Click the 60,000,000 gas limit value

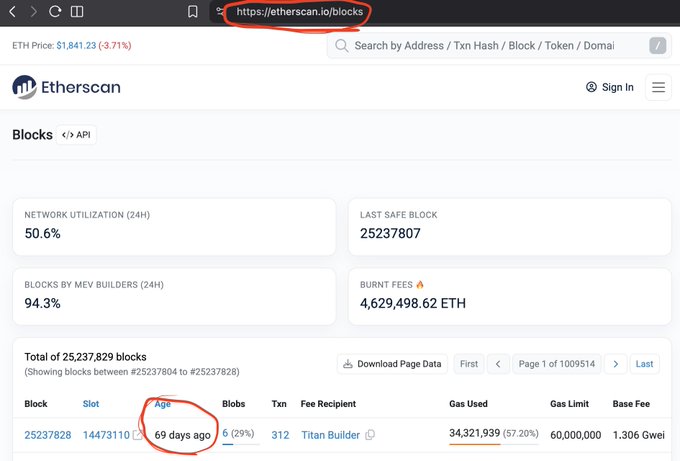[575, 435]
